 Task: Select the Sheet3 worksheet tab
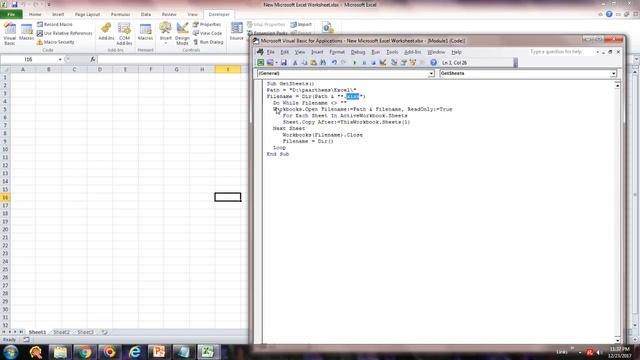pos(85,332)
